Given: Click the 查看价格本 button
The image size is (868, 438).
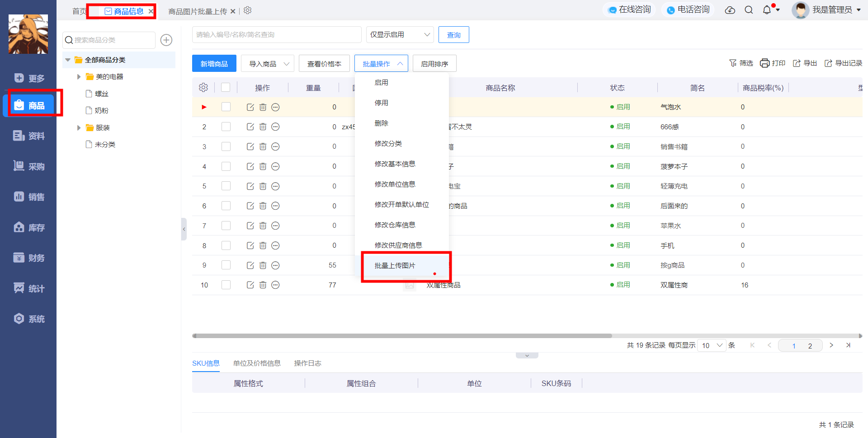Looking at the screenshot, I should [x=324, y=64].
